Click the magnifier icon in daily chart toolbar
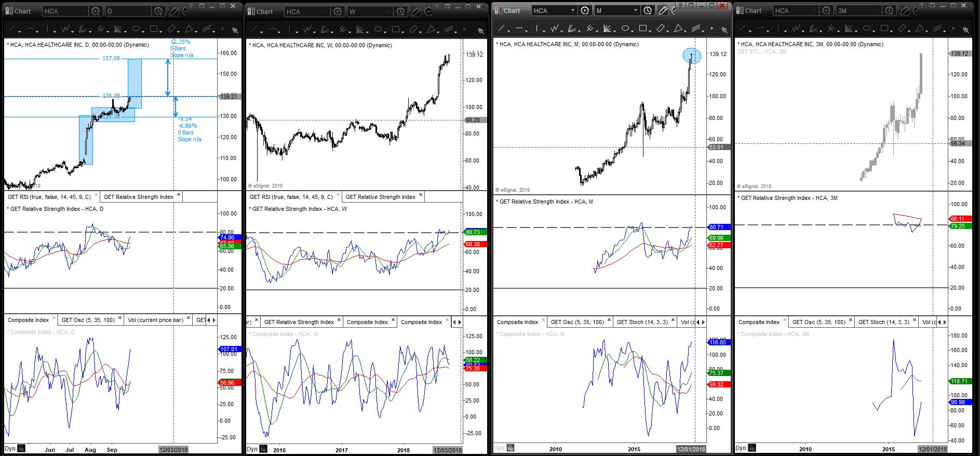Screen dimensions: 980x456 tap(235, 30)
